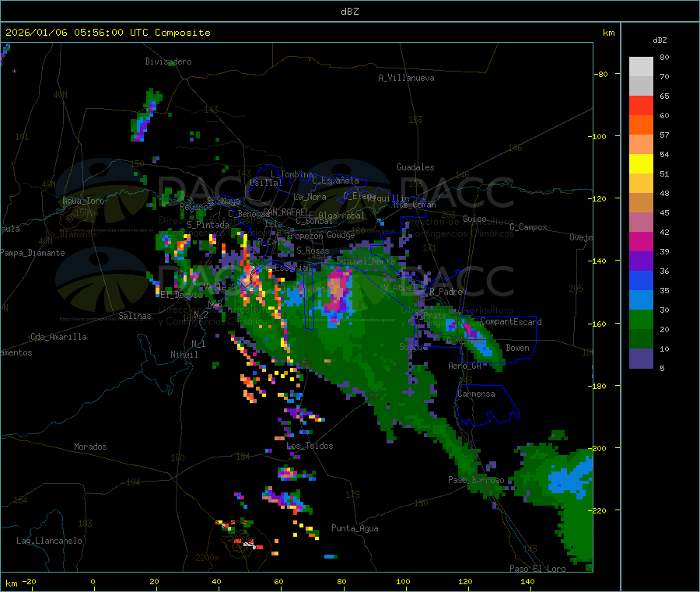Click the red 60-65 dBZ legend swatch
This screenshot has height=592, width=700.
coord(641,105)
